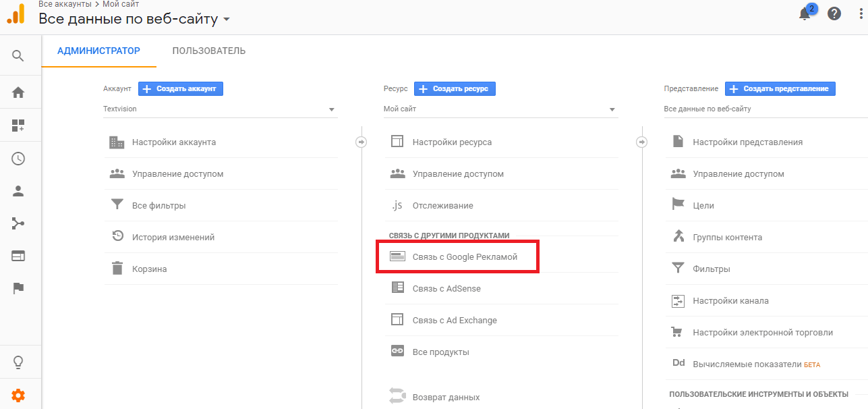This screenshot has height=409, width=868.
Task: Click the Acquisition icon in the sidebar
Action: point(18,223)
